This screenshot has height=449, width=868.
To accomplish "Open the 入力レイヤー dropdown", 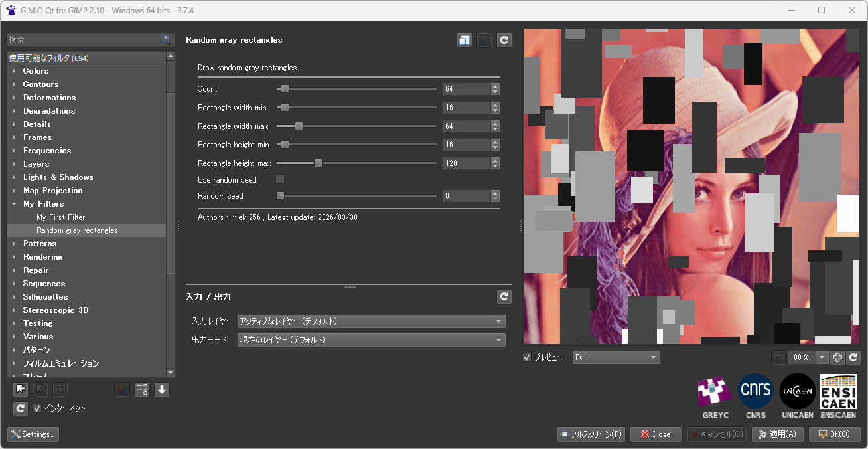I will tap(371, 321).
